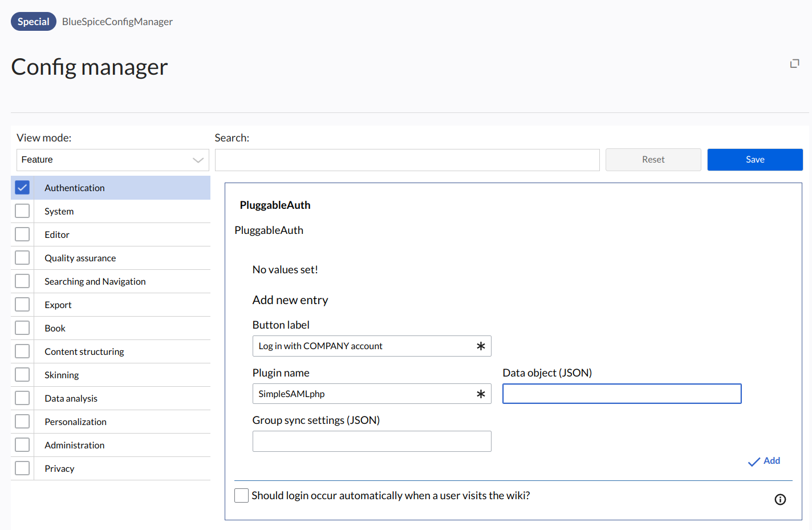Select the Administration row
The image size is (812, 530).
pyautogui.click(x=111, y=445)
